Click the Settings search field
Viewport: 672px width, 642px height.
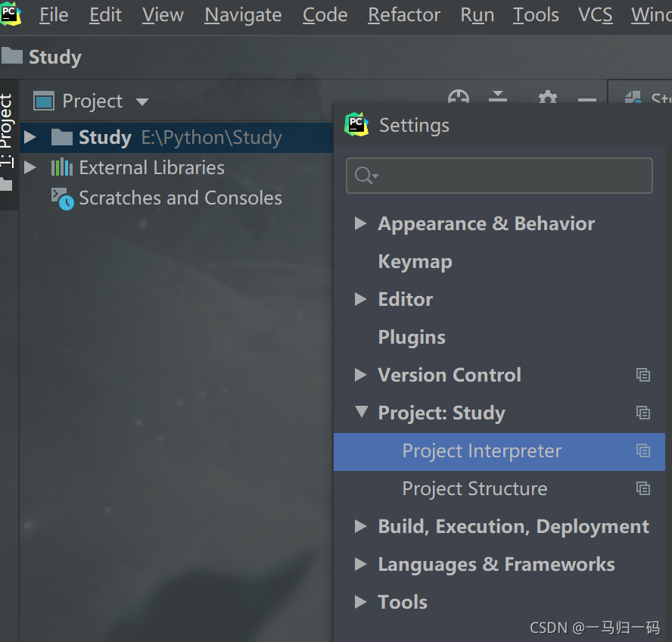click(x=499, y=176)
